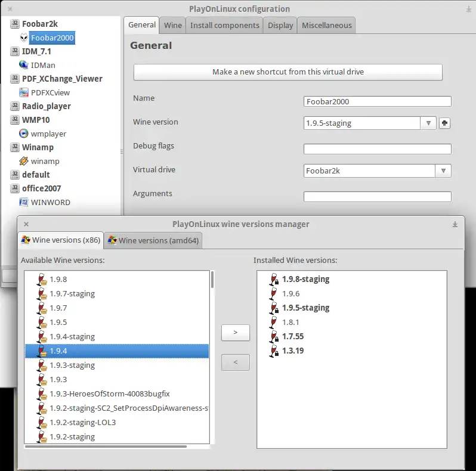Image resolution: width=476 pixels, height=471 pixels.
Task: Click wine package icon for 1.9.8
Action: [x=42, y=280]
